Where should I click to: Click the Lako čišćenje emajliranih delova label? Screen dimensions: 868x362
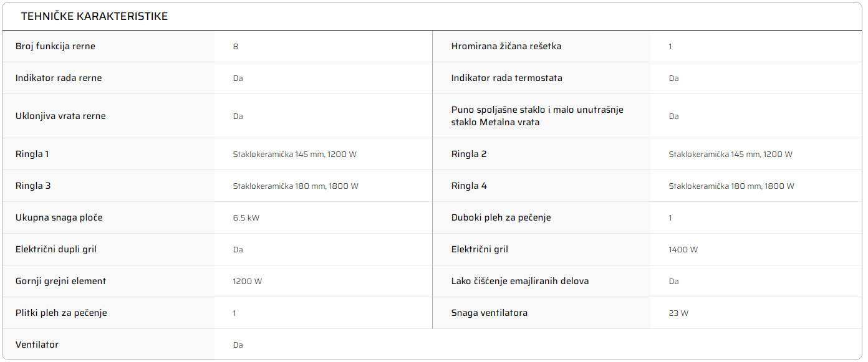click(x=520, y=281)
